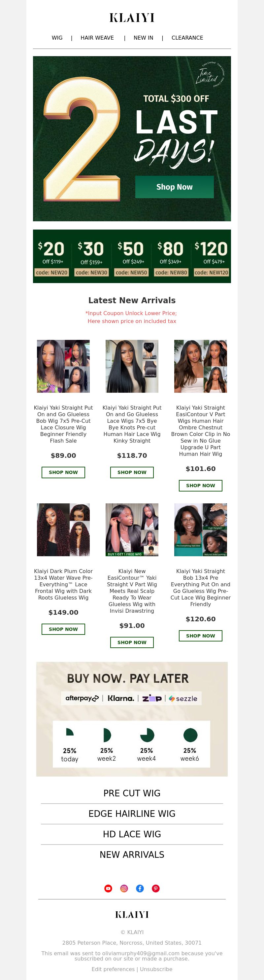This screenshot has width=264, height=980.
Task: Open the CLEARANCE menu link
Action: 187,38
